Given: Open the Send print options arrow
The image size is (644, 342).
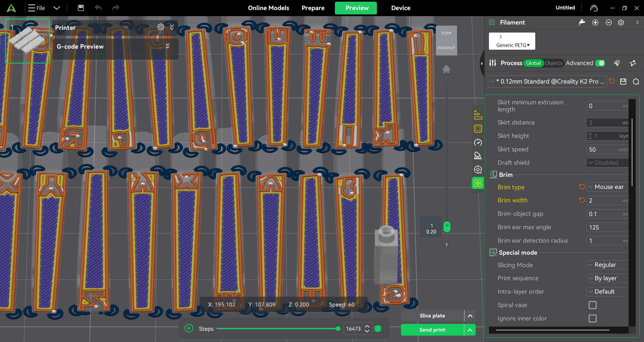Looking at the screenshot, I should click(470, 330).
